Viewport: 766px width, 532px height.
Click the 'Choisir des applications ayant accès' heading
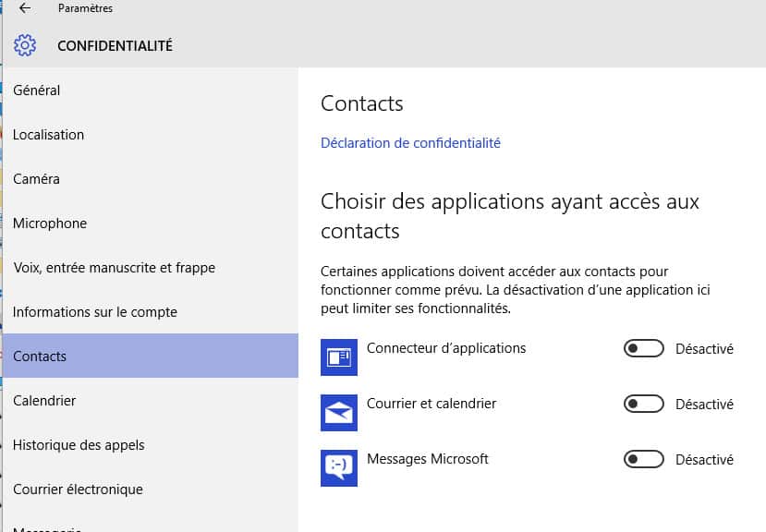pyautogui.click(x=510, y=216)
